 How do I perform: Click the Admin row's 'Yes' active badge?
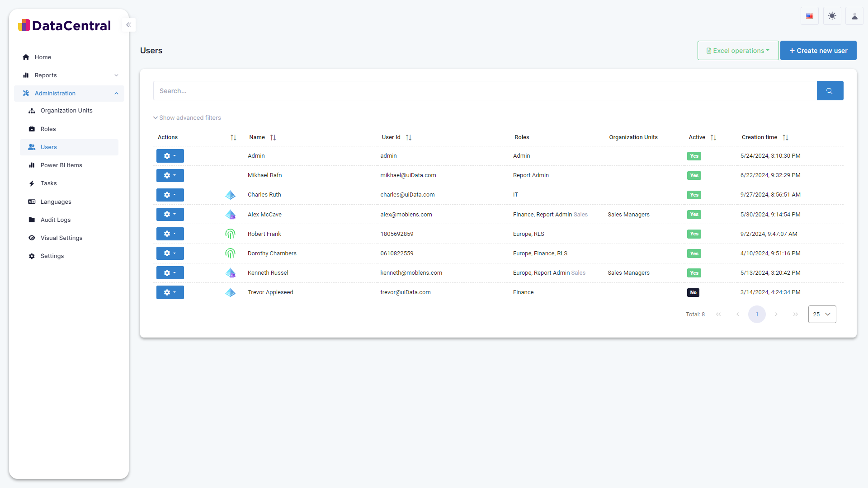pyautogui.click(x=694, y=156)
